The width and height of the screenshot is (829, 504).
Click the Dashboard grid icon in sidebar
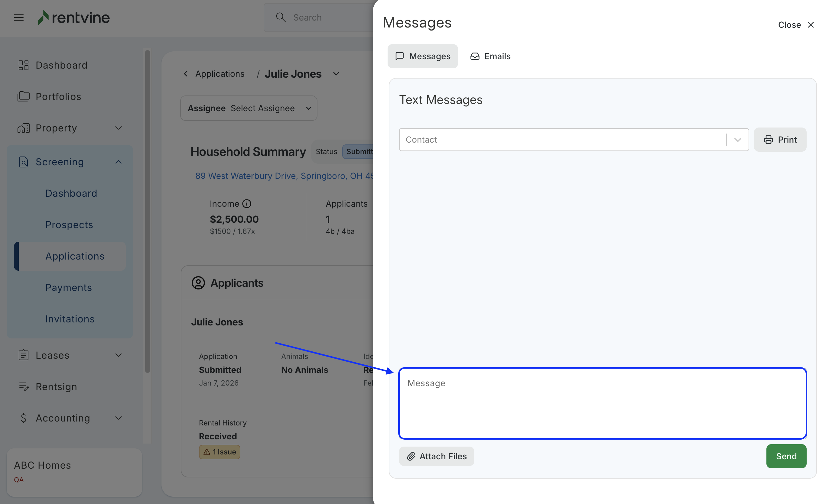[23, 65]
